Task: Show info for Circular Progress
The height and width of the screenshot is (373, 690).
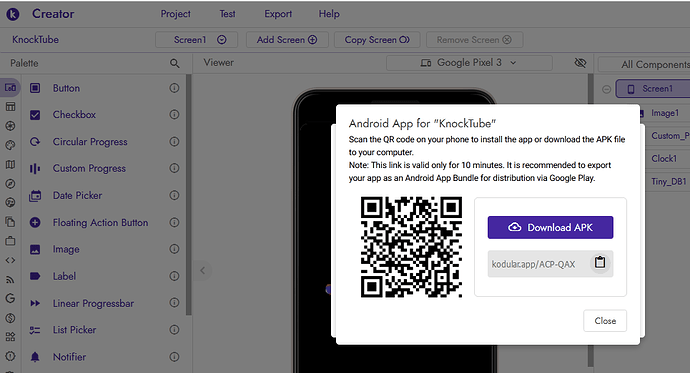Action: [174, 142]
